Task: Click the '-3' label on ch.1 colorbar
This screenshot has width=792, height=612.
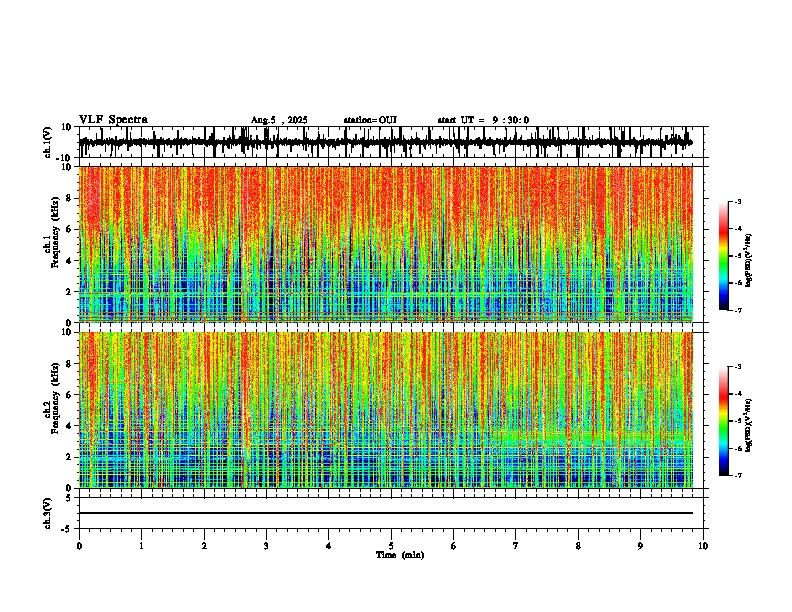Action: 738,201
